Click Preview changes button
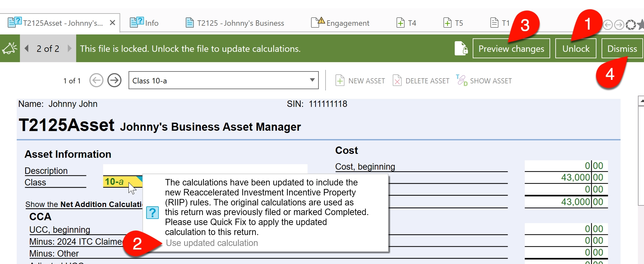This screenshot has height=264, width=644. click(x=511, y=49)
